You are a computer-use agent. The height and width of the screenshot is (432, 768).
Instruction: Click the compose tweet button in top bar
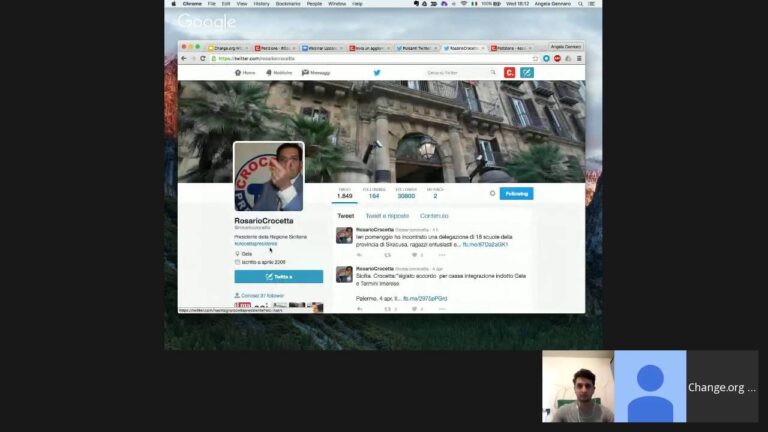coord(527,72)
